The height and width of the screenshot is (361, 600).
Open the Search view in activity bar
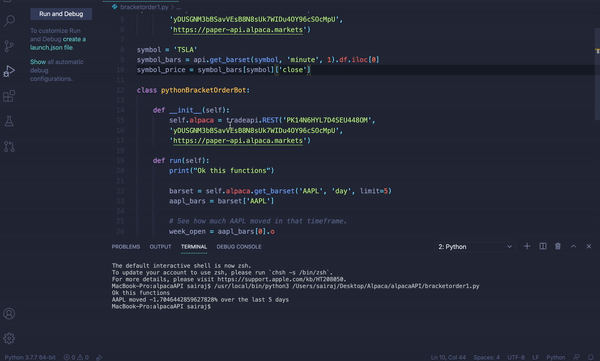pyautogui.click(x=9, y=20)
